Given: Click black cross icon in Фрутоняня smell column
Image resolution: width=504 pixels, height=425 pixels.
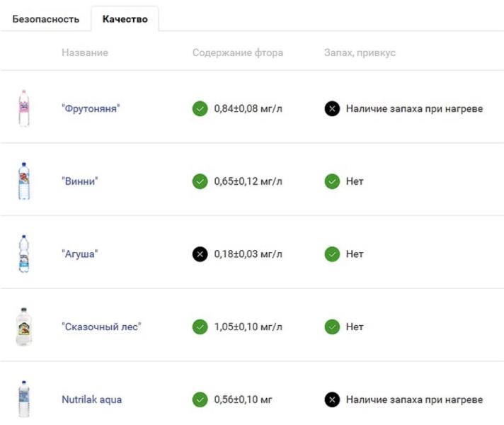Looking at the screenshot, I should 332,108.
